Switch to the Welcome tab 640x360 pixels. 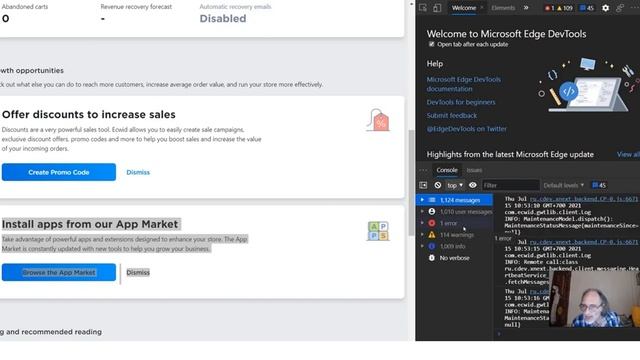(464, 8)
